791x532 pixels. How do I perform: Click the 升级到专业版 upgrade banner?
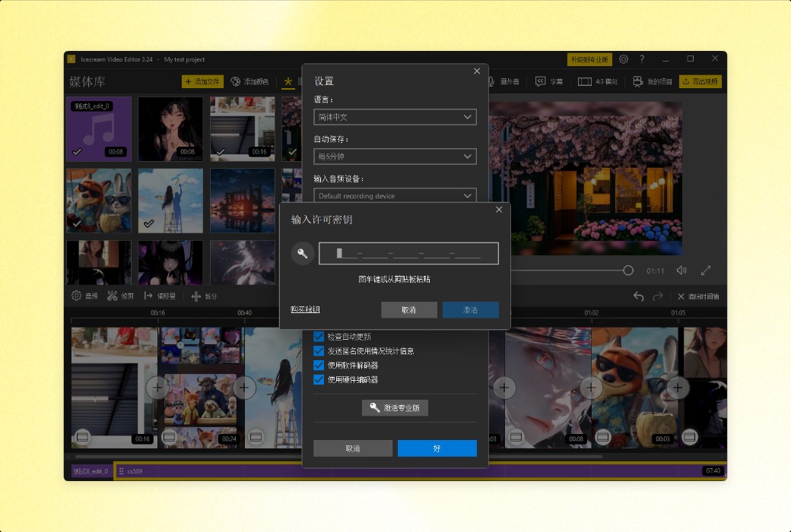tap(589, 59)
